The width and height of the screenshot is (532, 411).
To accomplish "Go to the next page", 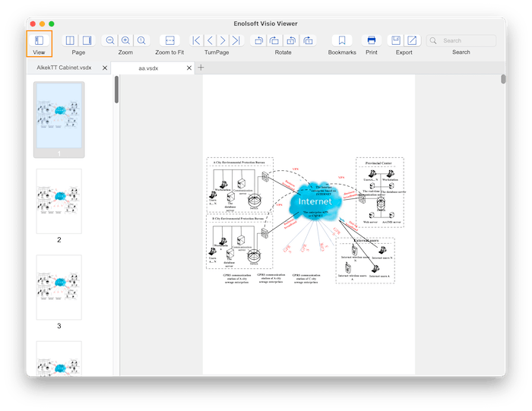I will tap(223, 40).
